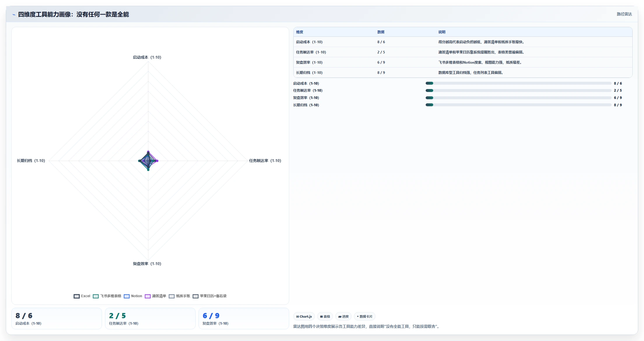The height and width of the screenshot is (341, 644).
Task: Click the radar polygon at chart center
Action: click(x=148, y=161)
